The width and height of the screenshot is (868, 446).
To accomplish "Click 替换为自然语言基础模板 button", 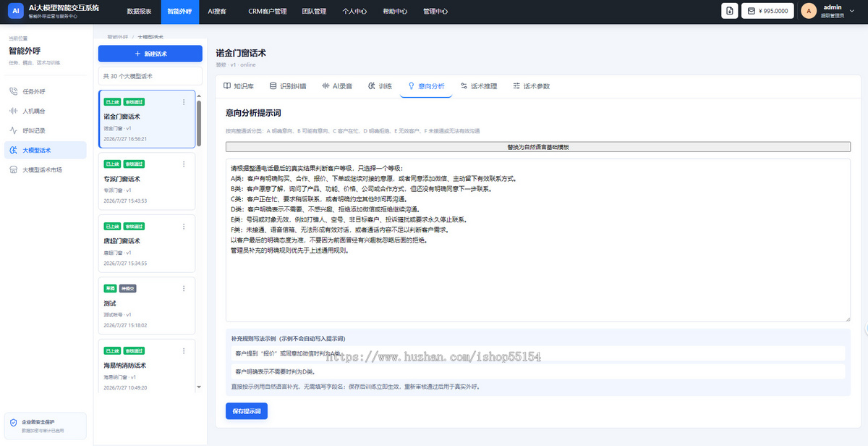I will (538, 147).
